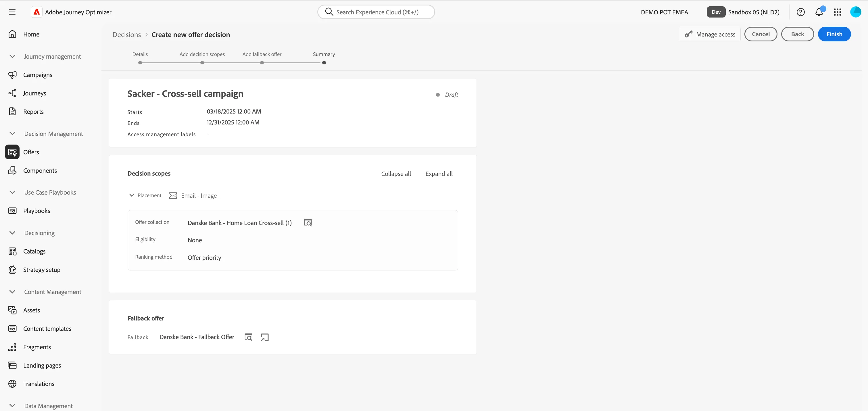Preview the Home Loan Cross-sell offer collection
Image resolution: width=868 pixels, height=411 pixels.
coord(308,223)
